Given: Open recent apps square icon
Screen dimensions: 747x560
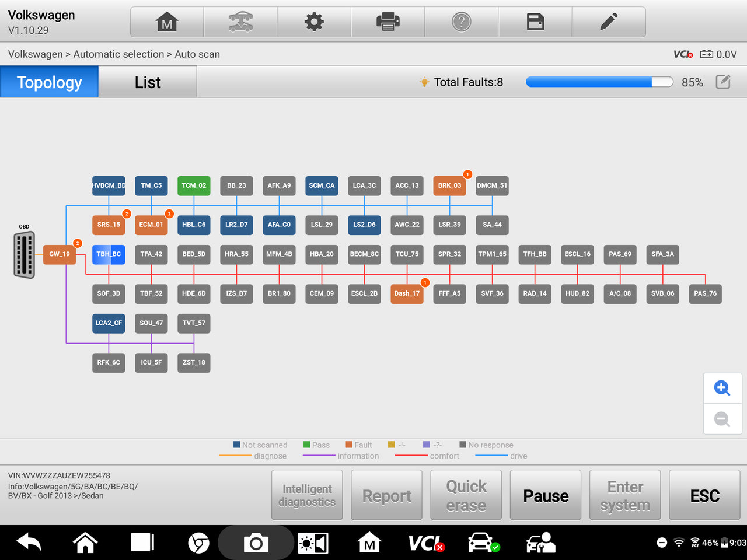Looking at the screenshot, I should 142,542.
